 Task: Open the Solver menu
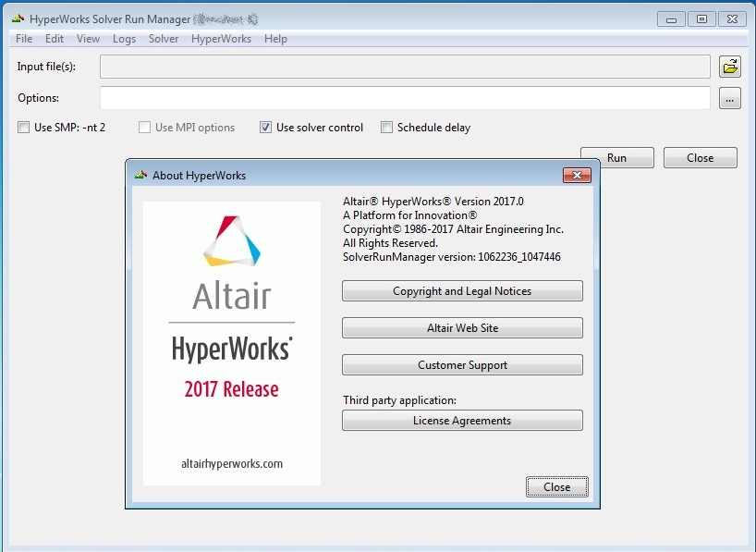point(164,39)
